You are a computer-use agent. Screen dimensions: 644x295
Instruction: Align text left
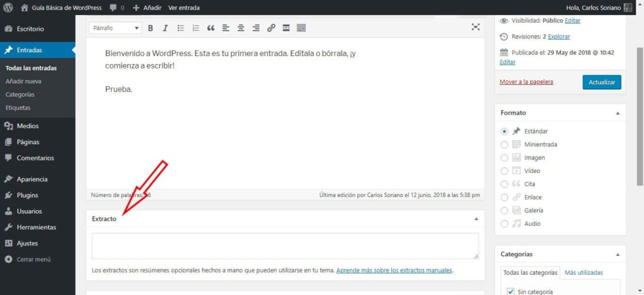tap(226, 28)
